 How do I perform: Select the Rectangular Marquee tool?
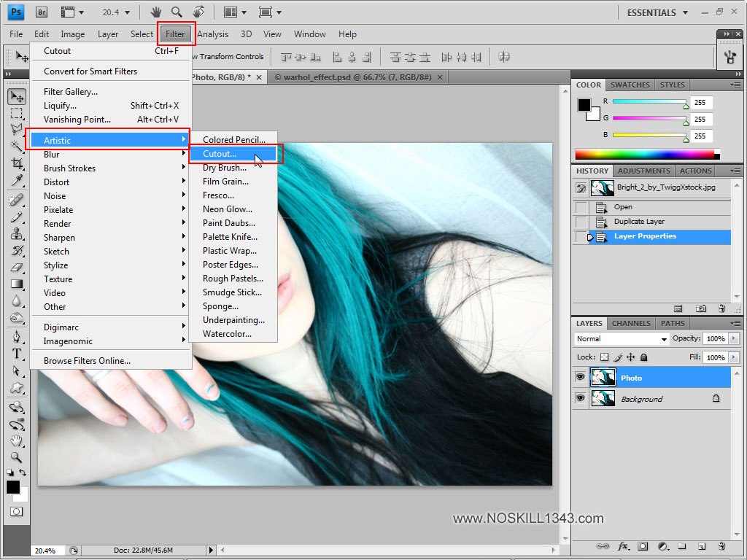click(x=18, y=113)
